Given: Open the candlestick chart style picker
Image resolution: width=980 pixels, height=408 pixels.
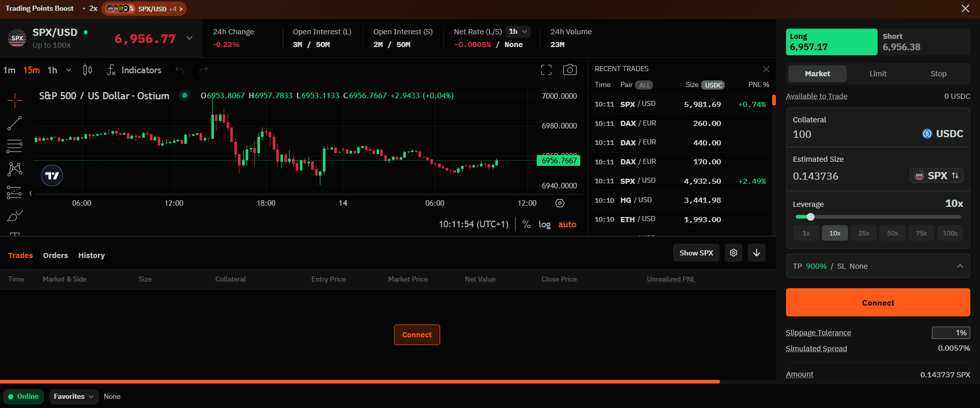Looking at the screenshot, I should coord(88,70).
